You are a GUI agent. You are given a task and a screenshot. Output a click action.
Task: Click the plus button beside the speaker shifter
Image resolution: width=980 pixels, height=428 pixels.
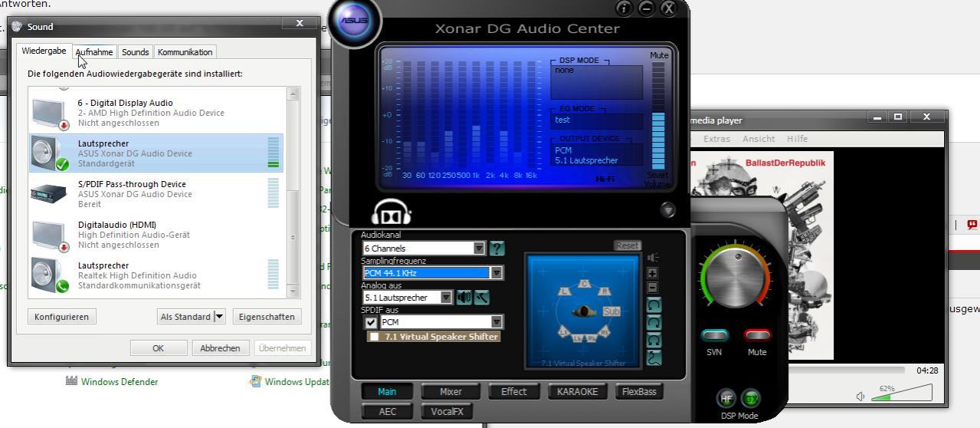tap(653, 273)
